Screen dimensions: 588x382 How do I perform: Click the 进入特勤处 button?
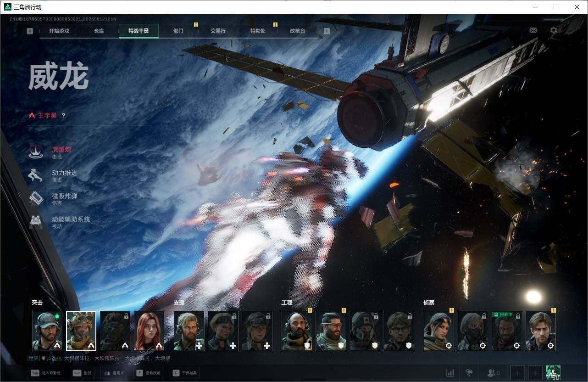click(46, 373)
